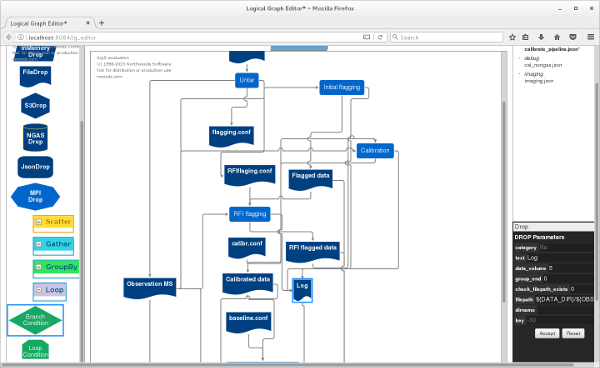The image size is (600, 368).
Task: Choose the JsonDrop palette shape
Action: [35, 167]
